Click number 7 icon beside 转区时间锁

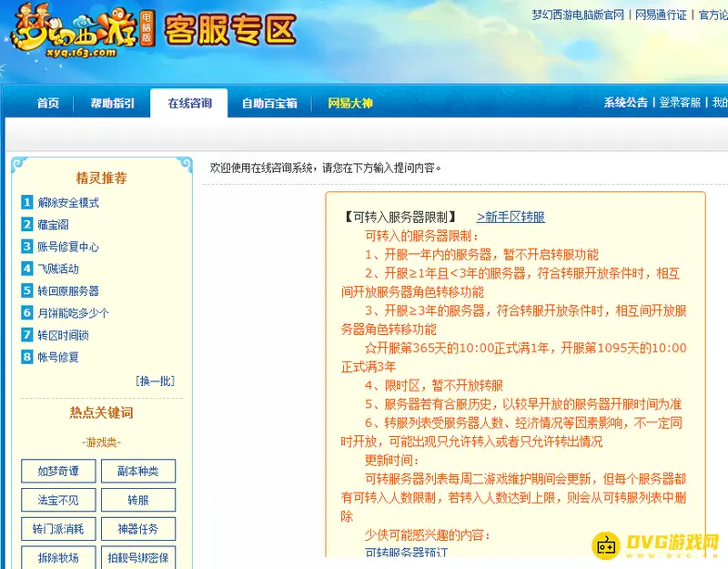coord(27,334)
